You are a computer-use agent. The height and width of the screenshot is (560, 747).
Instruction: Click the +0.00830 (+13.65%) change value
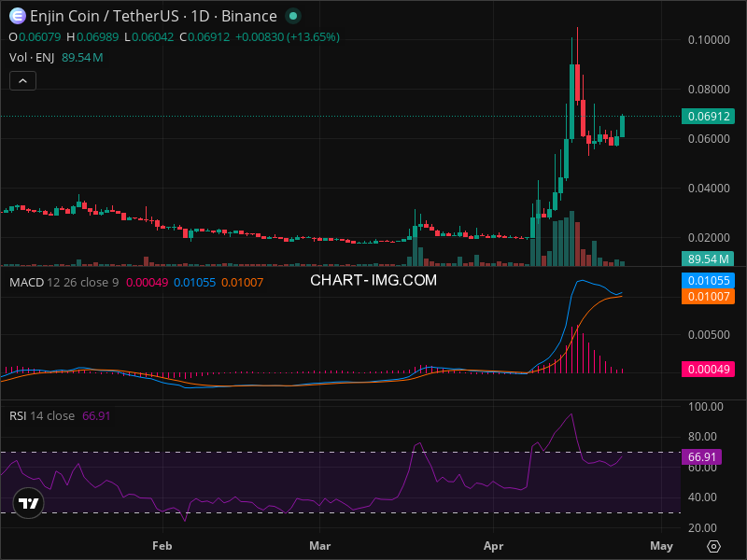(288, 37)
